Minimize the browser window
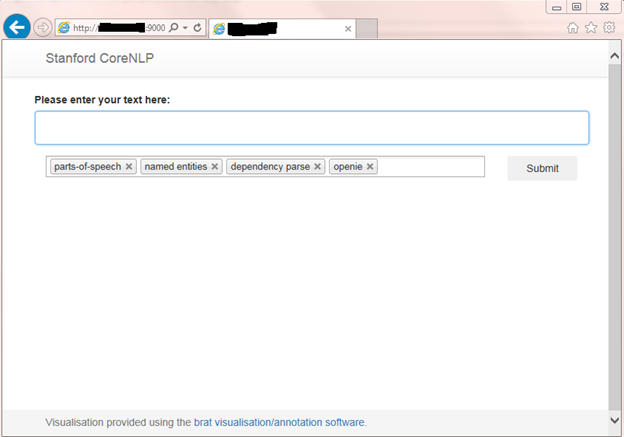Image resolution: width=624 pixels, height=437 pixels. point(556,7)
